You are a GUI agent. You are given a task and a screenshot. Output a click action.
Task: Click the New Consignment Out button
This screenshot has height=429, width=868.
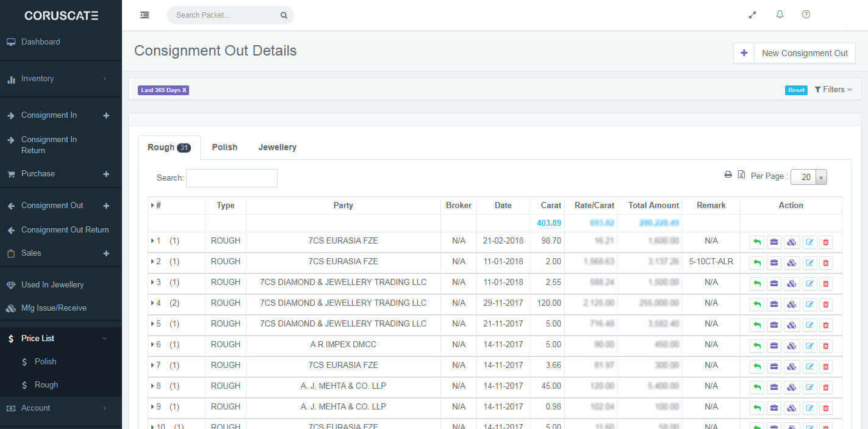pyautogui.click(x=794, y=53)
